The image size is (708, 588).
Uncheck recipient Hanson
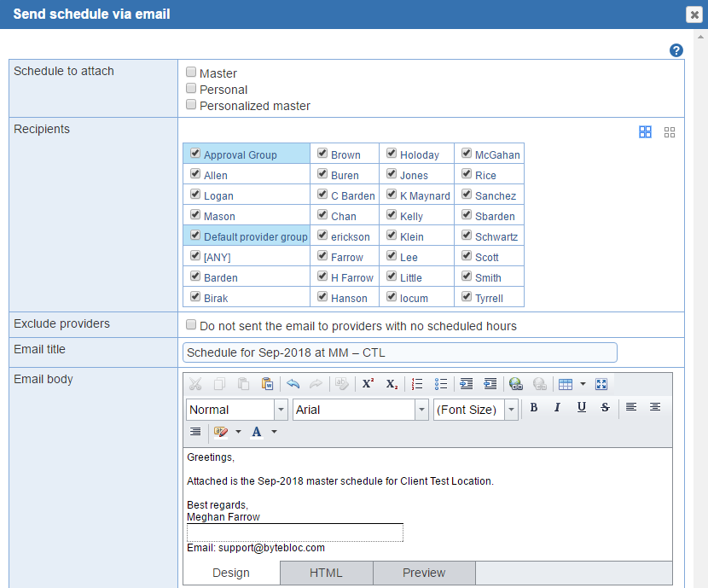click(x=322, y=296)
